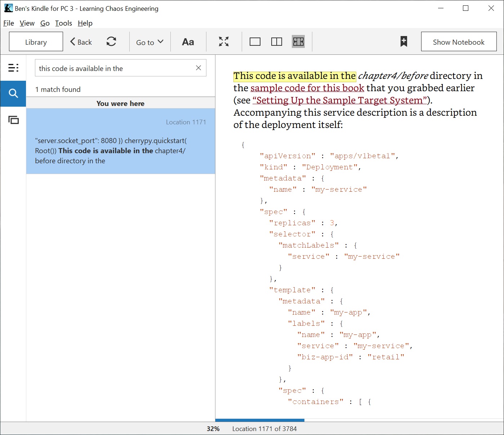The image size is (504, 435).
Task: Select the search icon in the sidebar
Action: (x=13, y=93)
